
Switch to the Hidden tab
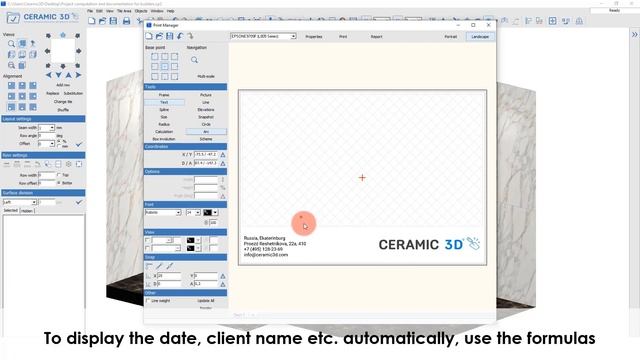click(27, 211)
